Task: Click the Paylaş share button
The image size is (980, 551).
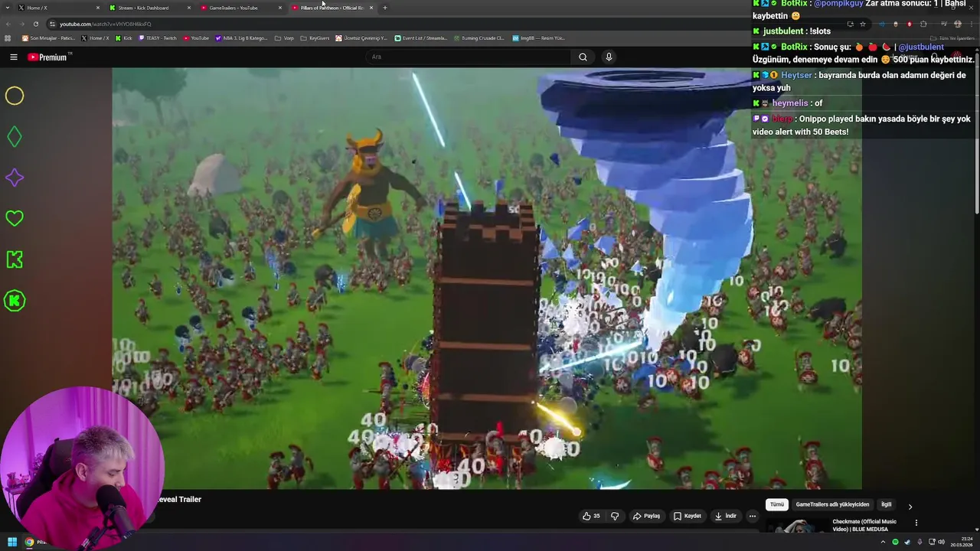Action: point(646,516)
